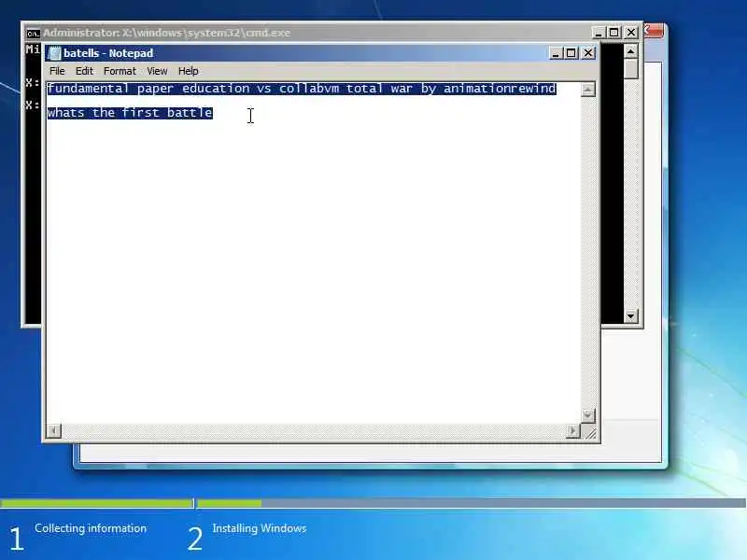
Task: Open the Format menu in Notepad
Action: [120, 71]
